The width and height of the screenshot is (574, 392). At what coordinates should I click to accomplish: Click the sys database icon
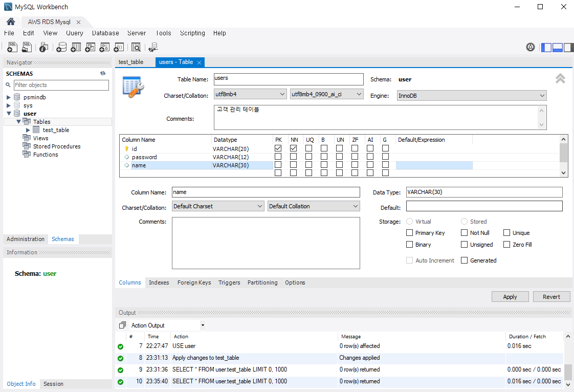tap(17, 105)
